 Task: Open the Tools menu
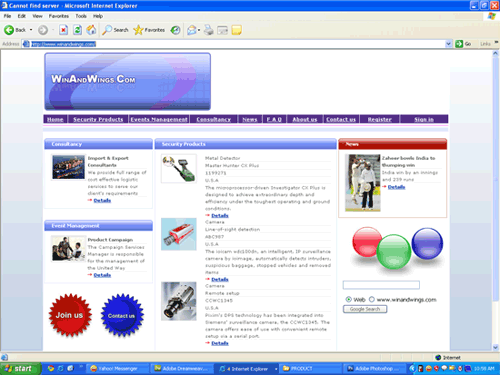click(x=81, y=16)
